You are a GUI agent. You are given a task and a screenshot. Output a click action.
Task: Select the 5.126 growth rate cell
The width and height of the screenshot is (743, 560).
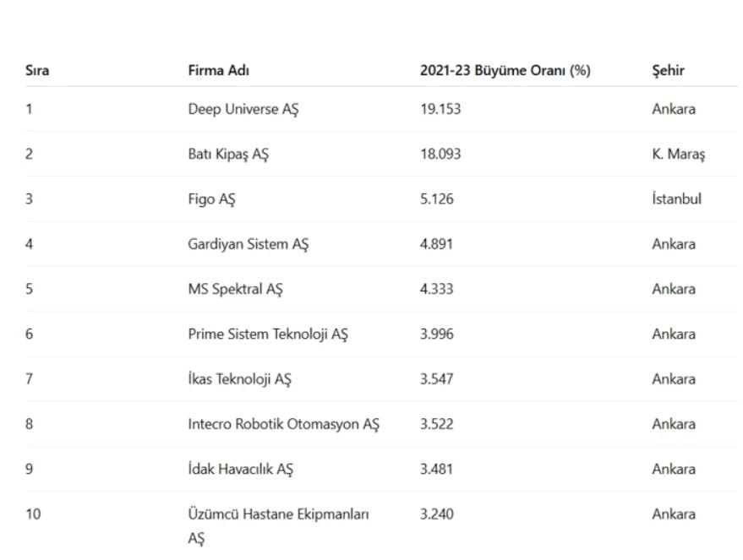coord(436,199)
